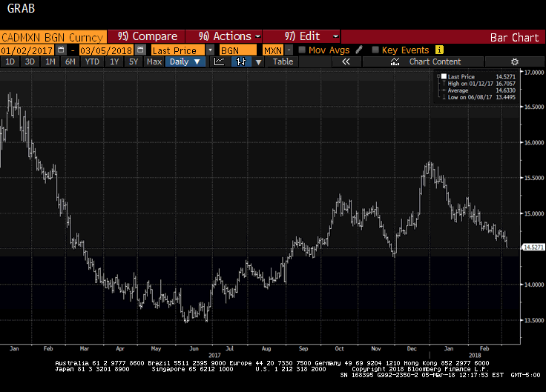The height and width of the screenshot is (392, 546).
Task: Click the yellow info icon beside Key Events
Action: (439, 50)
